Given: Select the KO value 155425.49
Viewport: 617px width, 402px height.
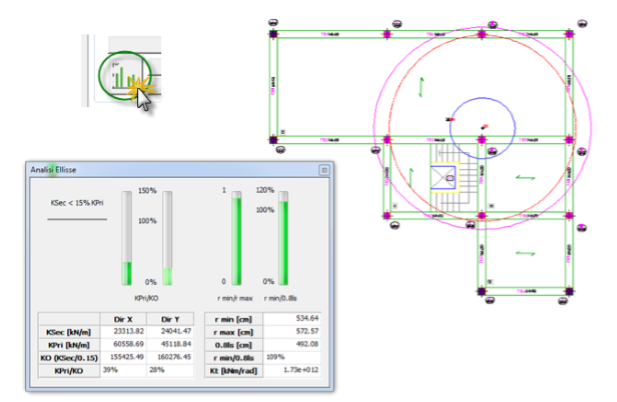Looking at the screenshot, I should 127,357.
